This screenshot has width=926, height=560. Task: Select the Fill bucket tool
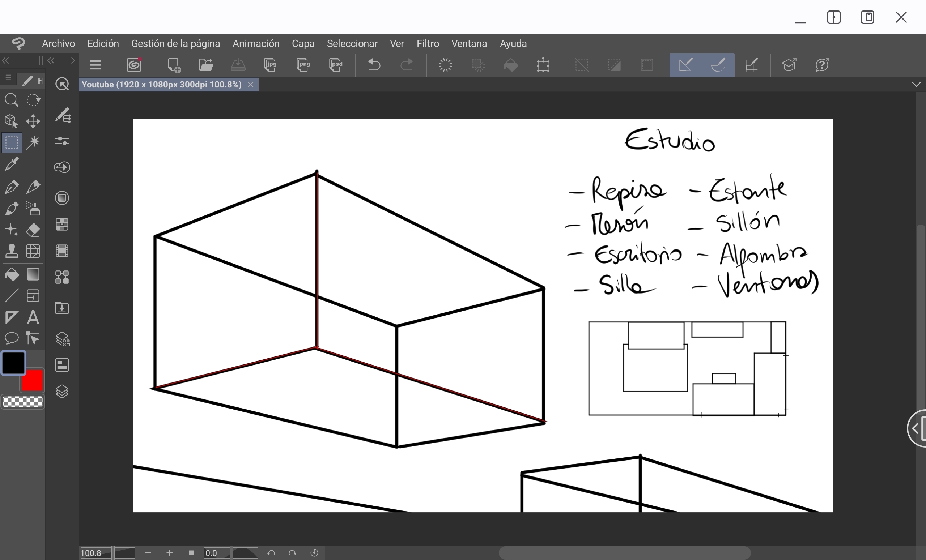[x=12, y=274]
